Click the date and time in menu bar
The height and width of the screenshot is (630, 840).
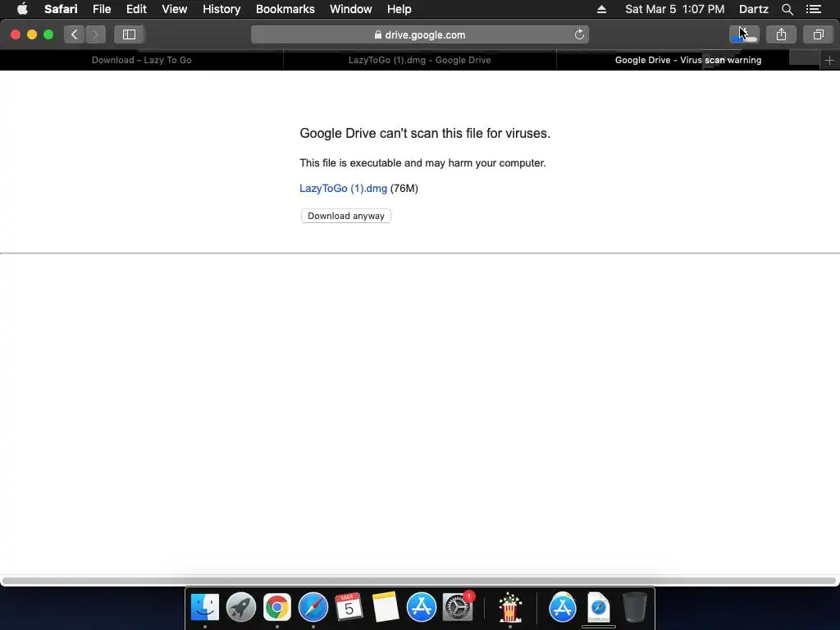674,9
